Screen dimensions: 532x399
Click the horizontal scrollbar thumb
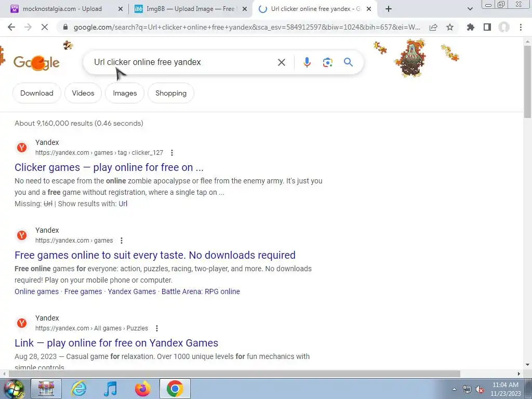(234, 374)
